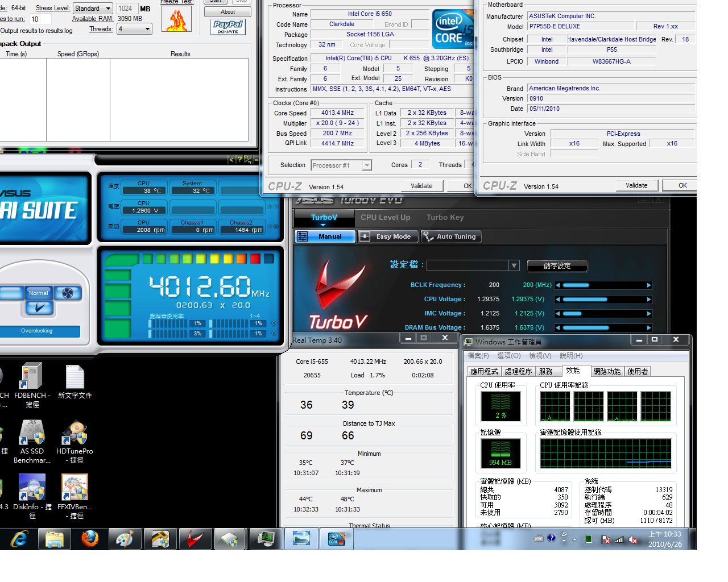
Task: Open the 選項(O) menu in Task Manager
Action: click(509, 356)
